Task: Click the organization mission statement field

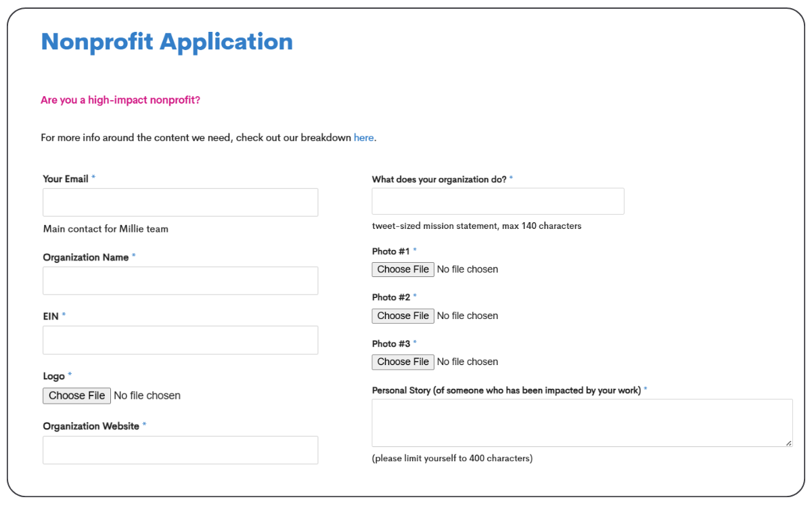Action: tap(498, 200)
